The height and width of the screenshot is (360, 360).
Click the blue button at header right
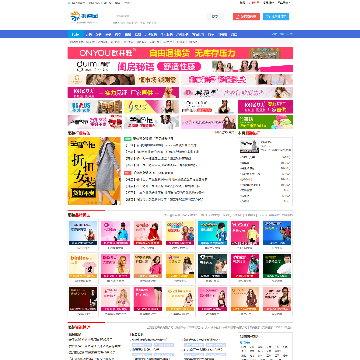point(276,17)
